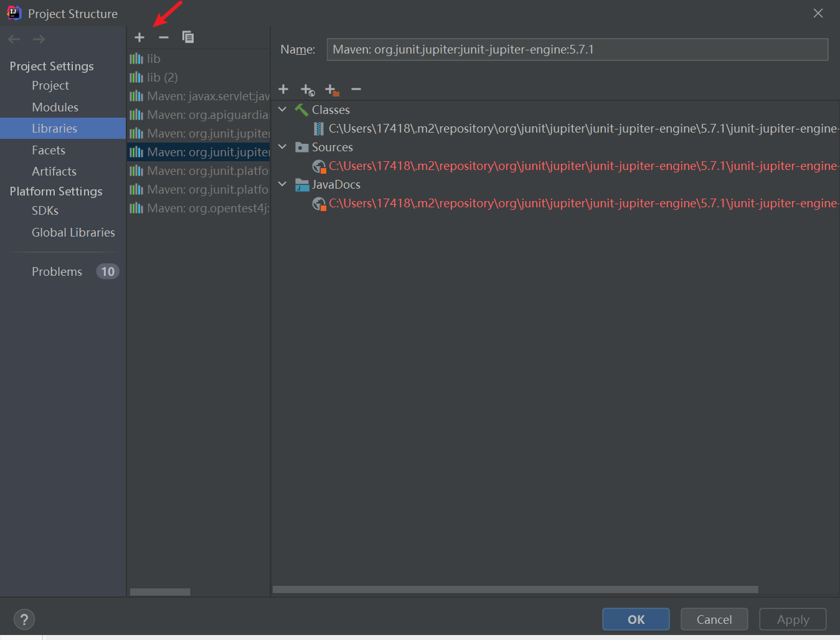
Task: Select the Maven: javax.servlet library
Action: [199, 96]
